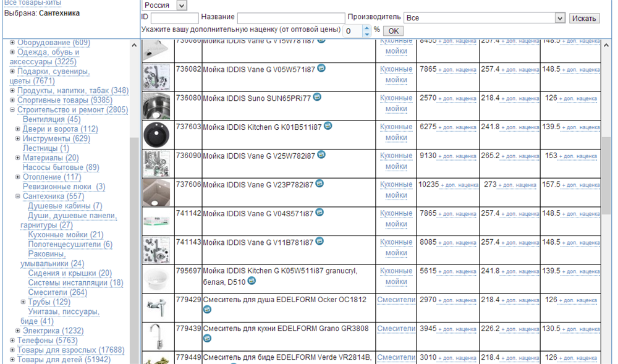Open Смесители (264) category
The height and width of the screenshot is (364, 618).
57,292
